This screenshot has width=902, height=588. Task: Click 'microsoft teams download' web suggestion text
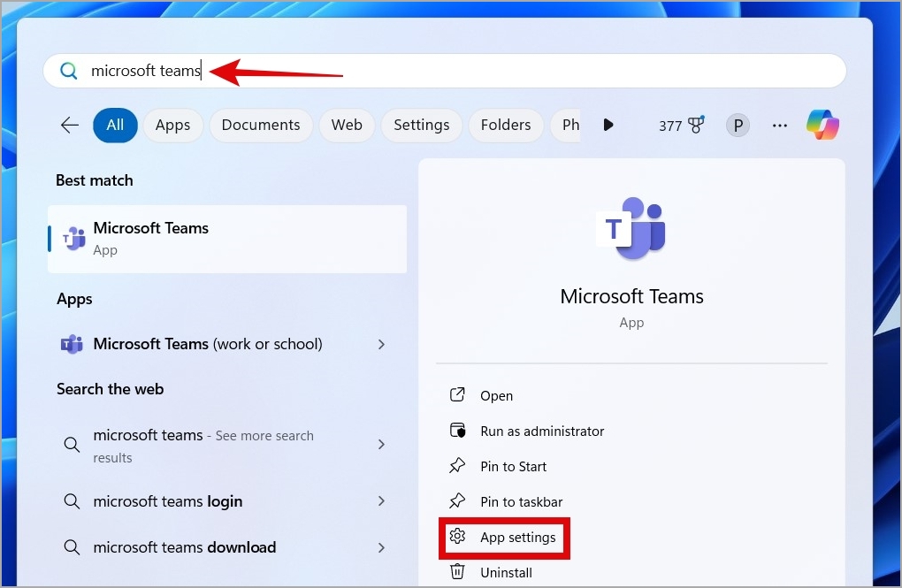185,547
